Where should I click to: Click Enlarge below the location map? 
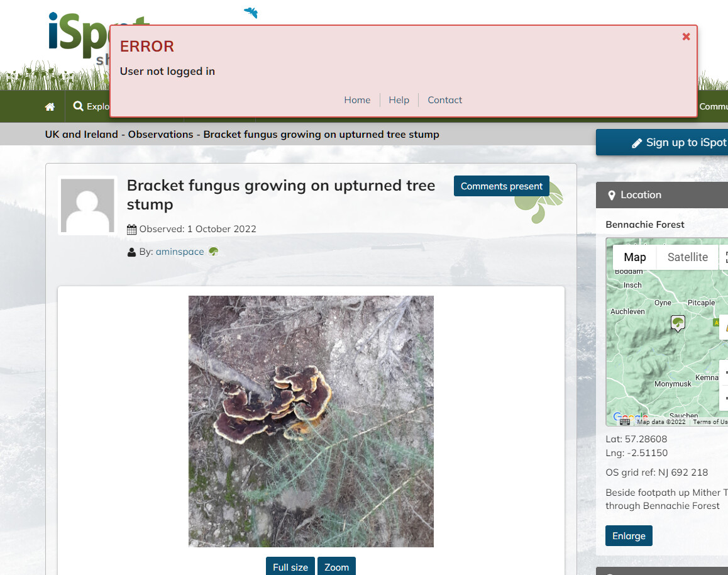[629, 535]
